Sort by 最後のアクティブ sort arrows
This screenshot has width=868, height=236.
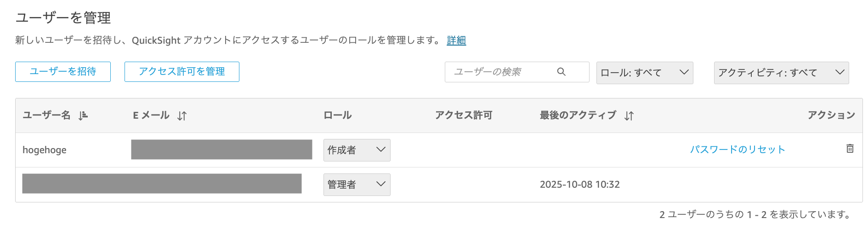tap(629, 116)
